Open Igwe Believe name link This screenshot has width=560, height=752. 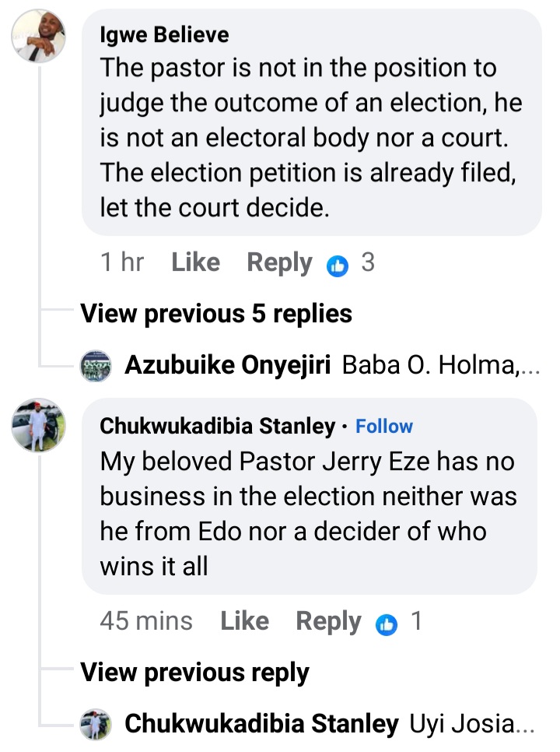(164, 35)
